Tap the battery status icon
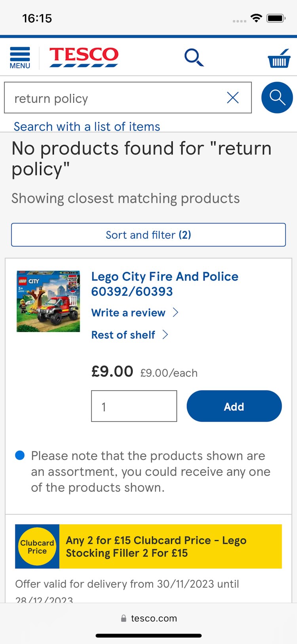The width and height of the screenshot is (297, 644). (x=276, y=18)
